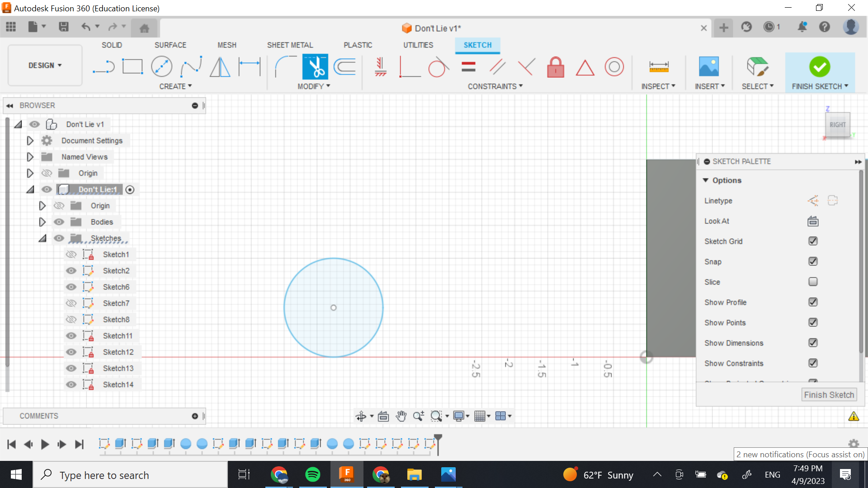The height and width of the screenshot is (488, 868).
Task: Pick the Fillet tool in Modify
Action: 285,67
